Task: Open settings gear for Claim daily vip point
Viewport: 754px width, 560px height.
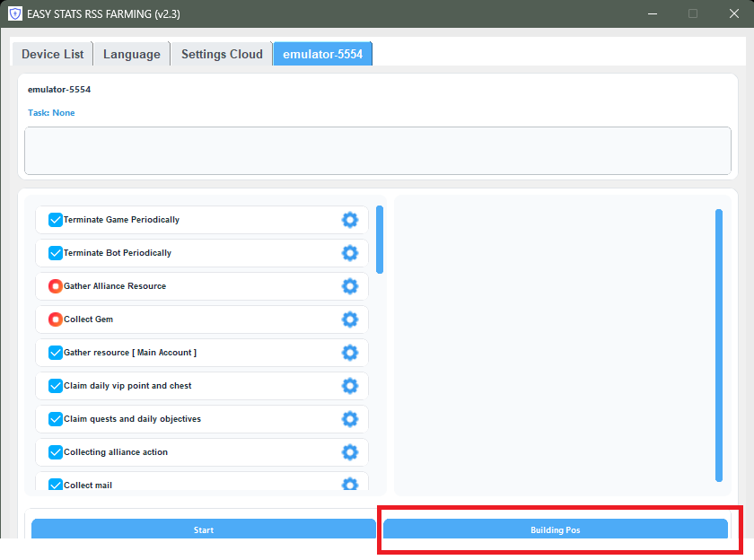Action: [x=349, y=386]
